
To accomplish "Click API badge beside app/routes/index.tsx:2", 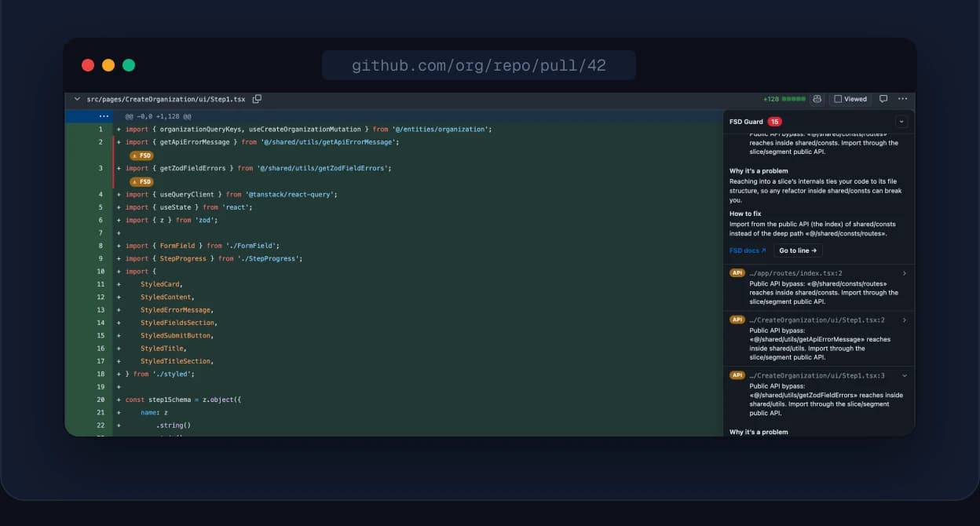I will (x=737, y=273).
